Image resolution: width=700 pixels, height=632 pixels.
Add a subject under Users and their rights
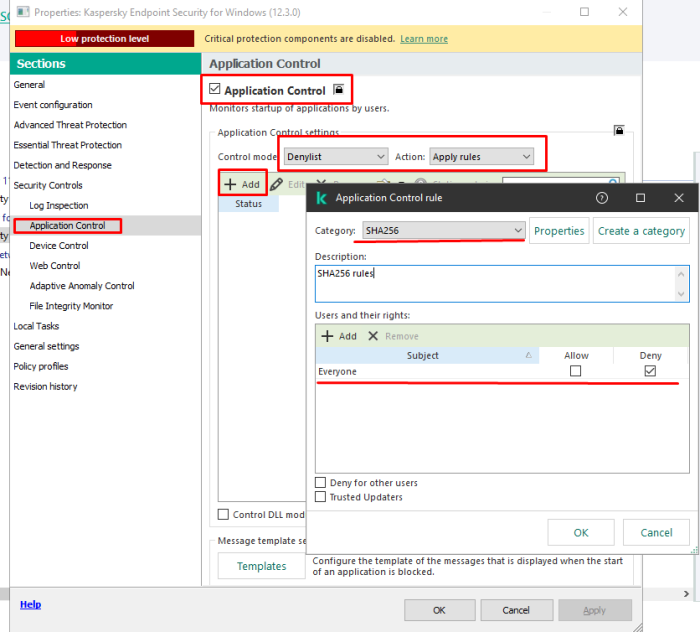point(340,336)
